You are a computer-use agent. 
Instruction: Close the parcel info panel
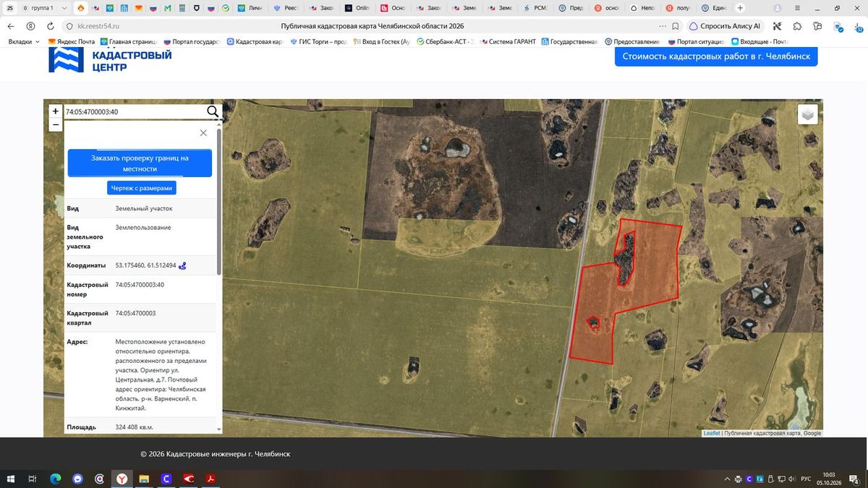click(203, 133)
